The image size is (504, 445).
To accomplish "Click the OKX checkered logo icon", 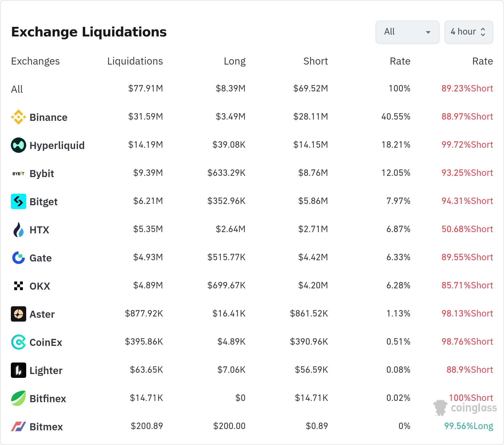I will tap(19, 286).
